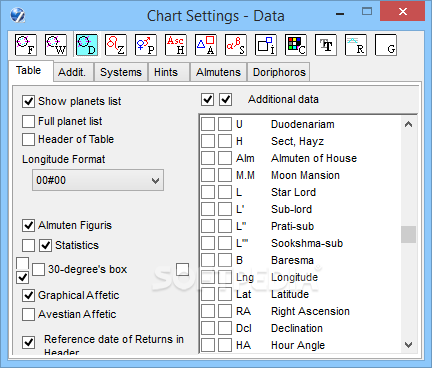Check first box for Hour Angle row
432x368 pixels.
pos(208,345)
